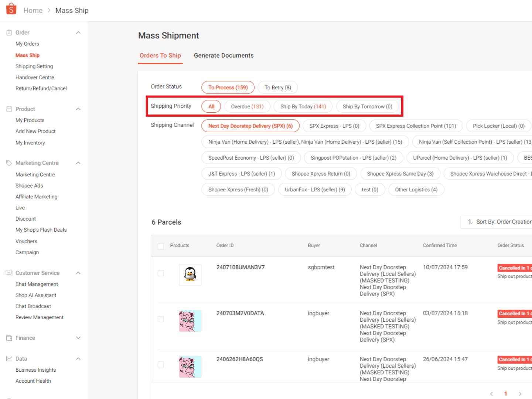Switch to Generate Documents tab

224,55
